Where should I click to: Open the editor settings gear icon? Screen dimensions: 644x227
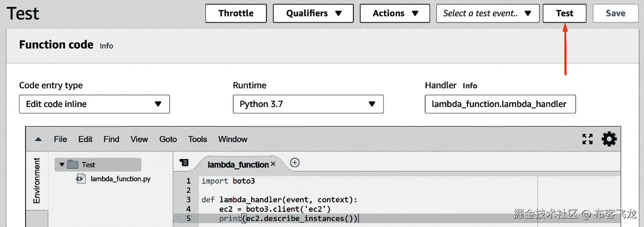[609, 139]
